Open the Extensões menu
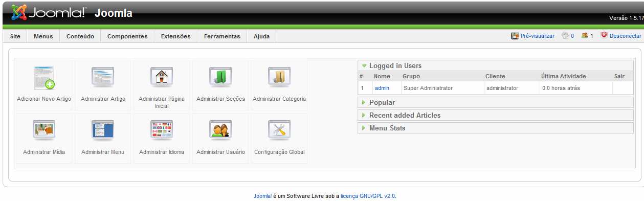This screenshot has height=201, width=644. [175, 36]
